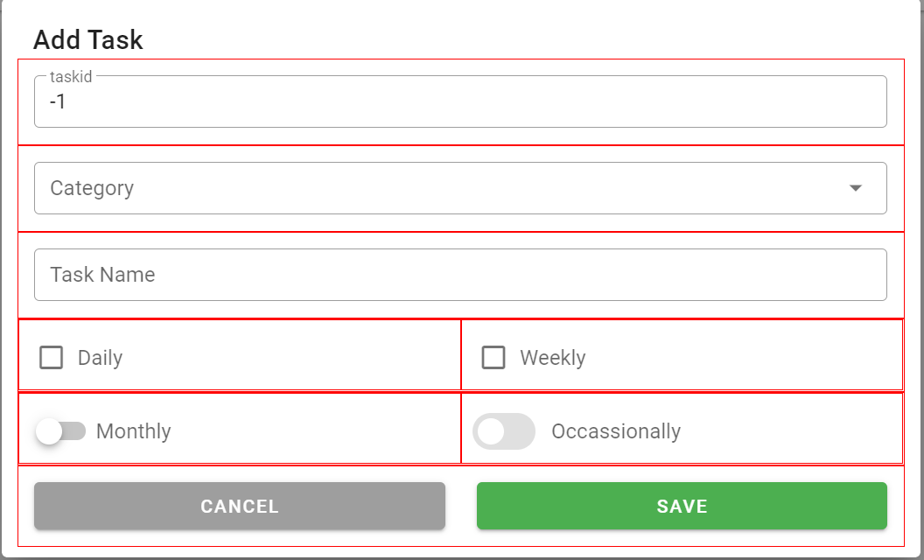
Task: Click the Category dropdown arrow icon
Action: click(x=856, y=188)
